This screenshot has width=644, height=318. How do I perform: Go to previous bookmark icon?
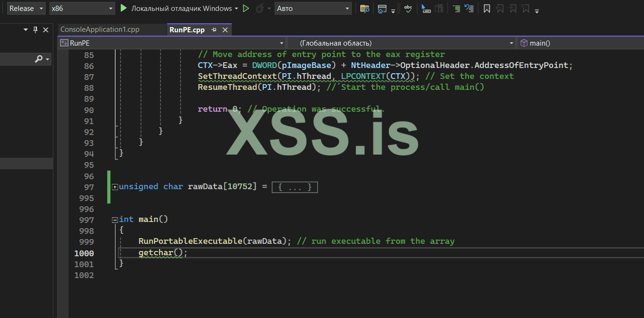500,8
